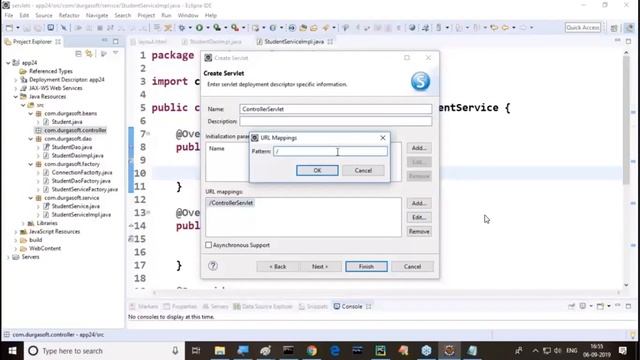Viewport: 640px width, 360px height.
Task: Open Google Chrome from the taskbar
Action: pos(312,351)
